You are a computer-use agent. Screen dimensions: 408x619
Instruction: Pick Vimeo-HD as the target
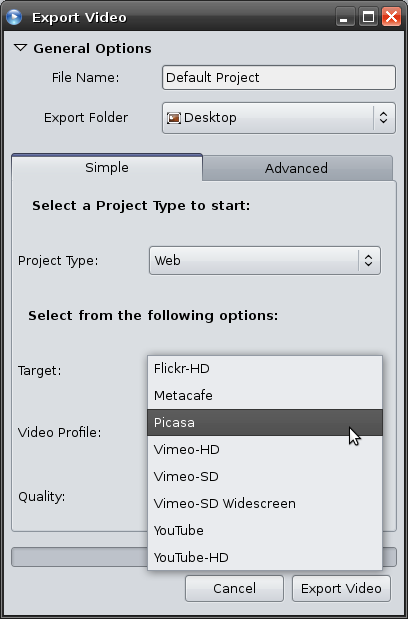click(x=265, y=449)
